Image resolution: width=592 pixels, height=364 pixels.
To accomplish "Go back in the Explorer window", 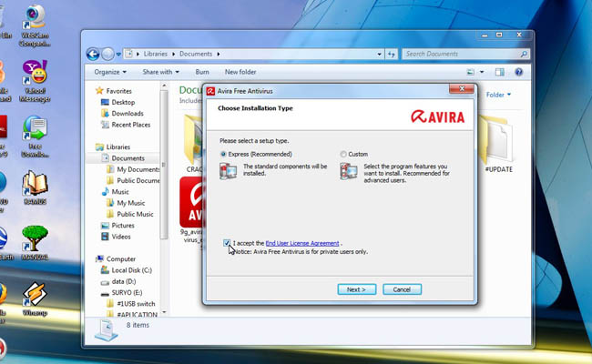I will click(x=93, y=54).
